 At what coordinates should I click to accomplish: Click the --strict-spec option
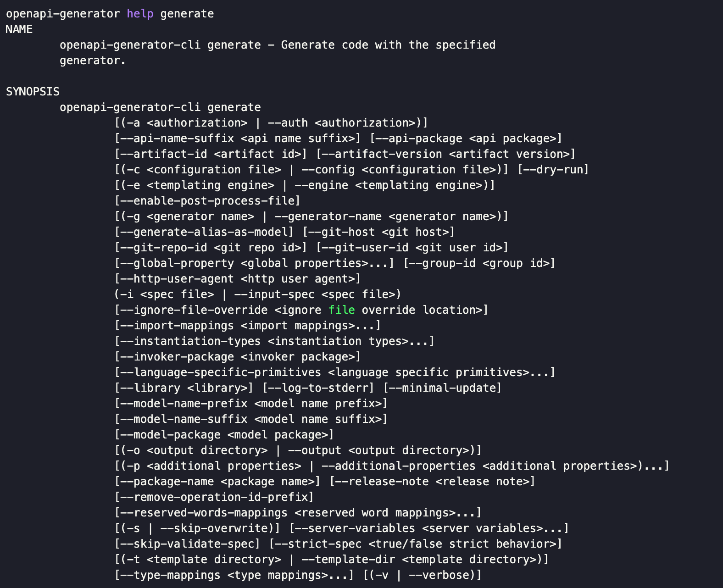(415, 544)
